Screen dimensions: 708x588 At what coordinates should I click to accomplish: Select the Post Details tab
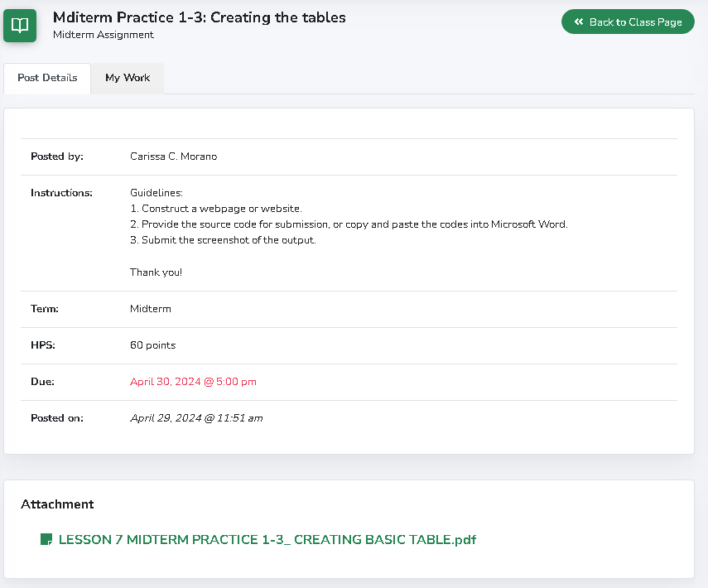pyautogui.click(x=47, y=78)
